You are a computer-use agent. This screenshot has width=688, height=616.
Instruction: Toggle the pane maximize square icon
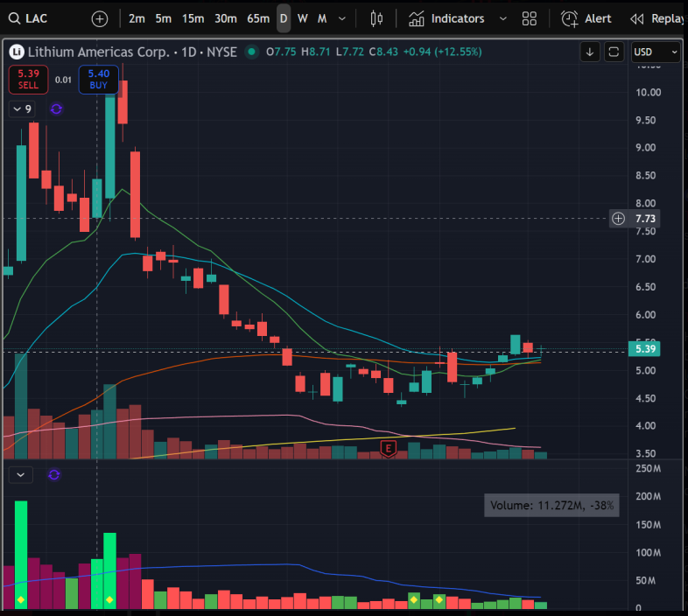coord(614,52)
